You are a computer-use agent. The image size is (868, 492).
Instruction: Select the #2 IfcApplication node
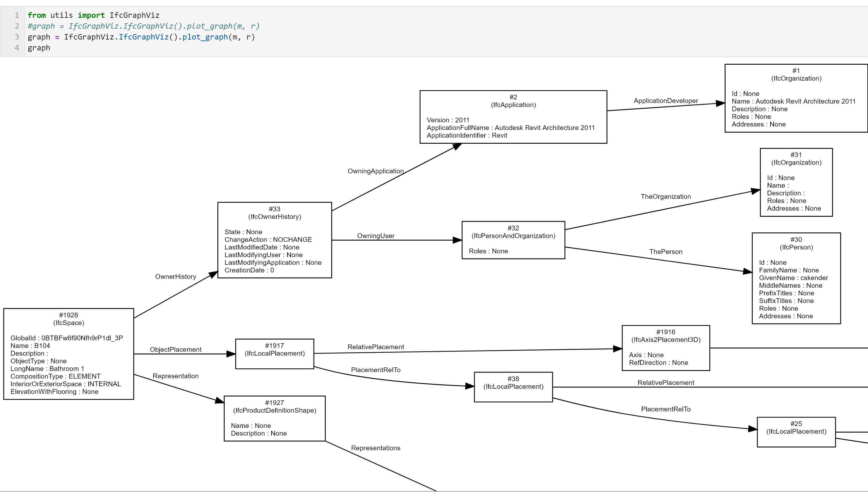(x=513, y=117)
